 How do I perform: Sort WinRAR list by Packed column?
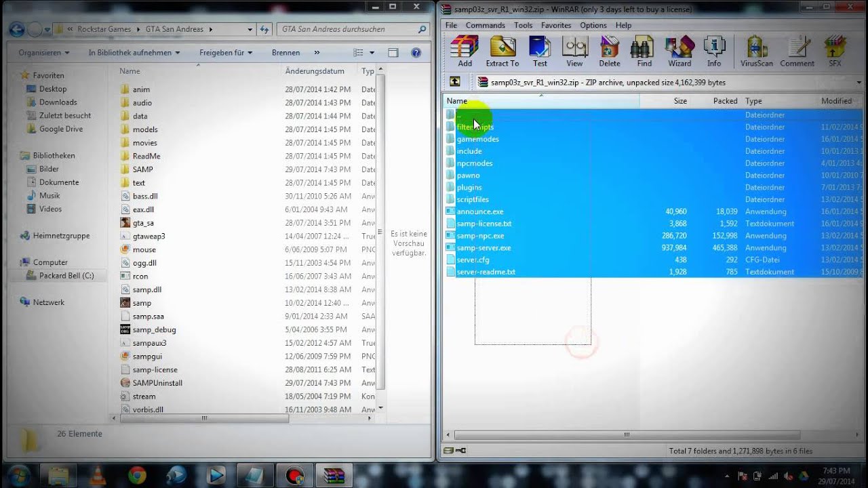(716, 101)
